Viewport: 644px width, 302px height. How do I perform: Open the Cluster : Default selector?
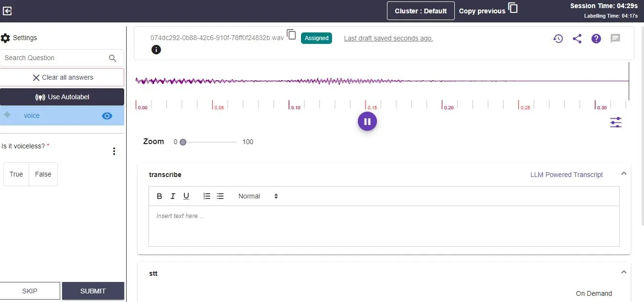pyautogui.click(x=421, y=11)
